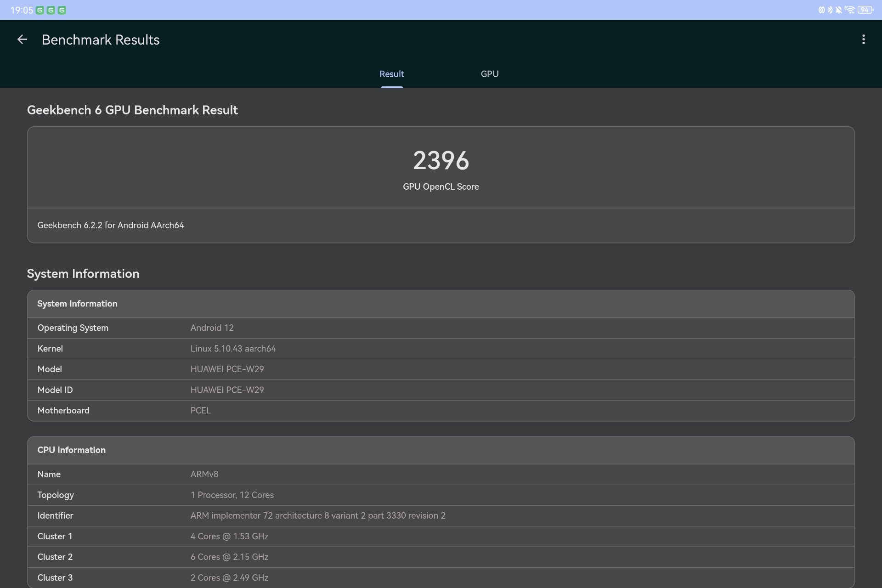The width and height of the screenshot is (882, 588).
Task: Tap the third Geekbench notification icon
Action: click(x=62, y=10)
